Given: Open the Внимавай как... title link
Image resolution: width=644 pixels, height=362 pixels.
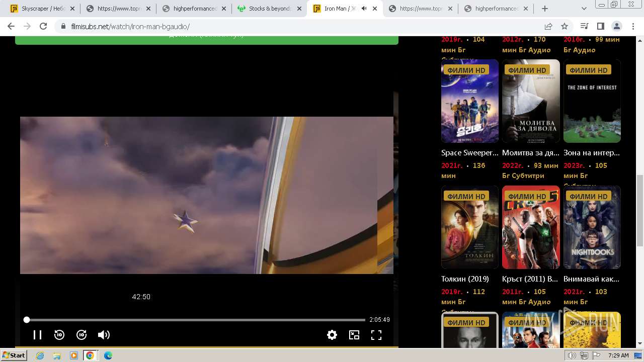Looking at the screenshot, I should [591, 279].
